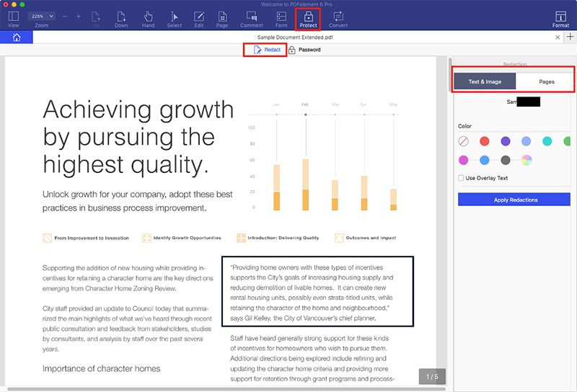577x392 pixels.
Task: Open the zoom percentage dropdown
Action: (40, 15)
